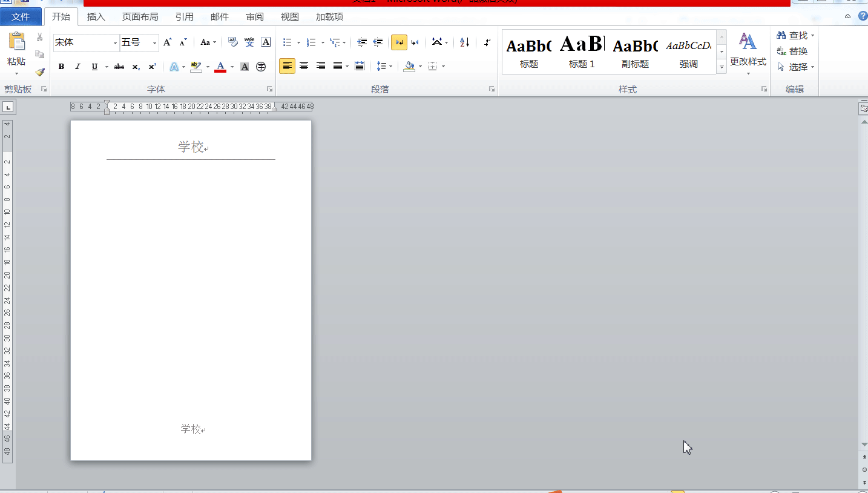Select the Format Painter brush icon
This screenshot has width=868, height=493.
[x=40, y=71]
